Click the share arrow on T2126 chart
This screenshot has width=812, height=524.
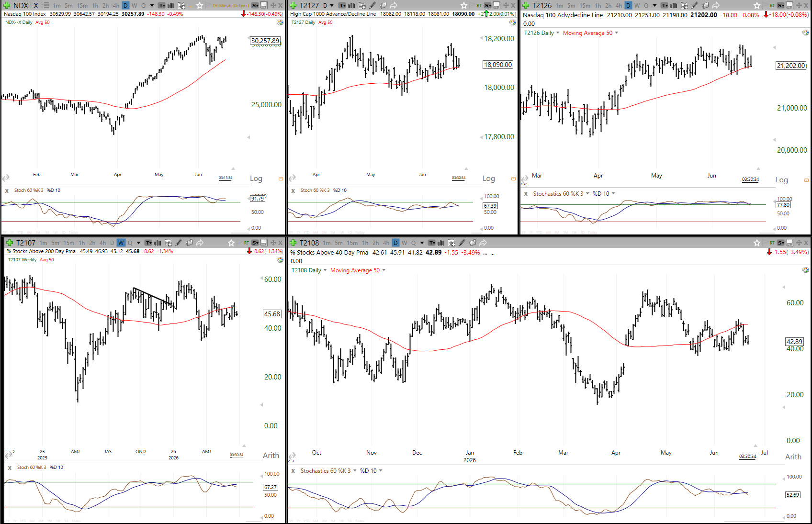[716, 5]
